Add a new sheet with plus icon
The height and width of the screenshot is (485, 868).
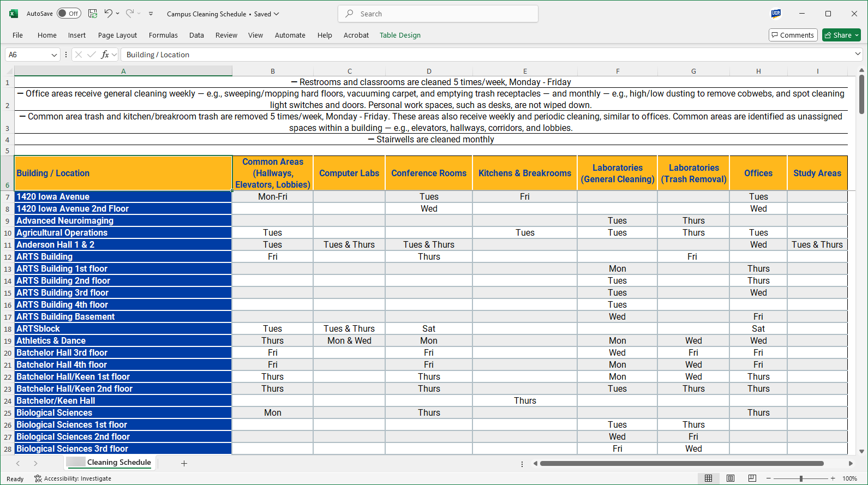pos(184,463)
